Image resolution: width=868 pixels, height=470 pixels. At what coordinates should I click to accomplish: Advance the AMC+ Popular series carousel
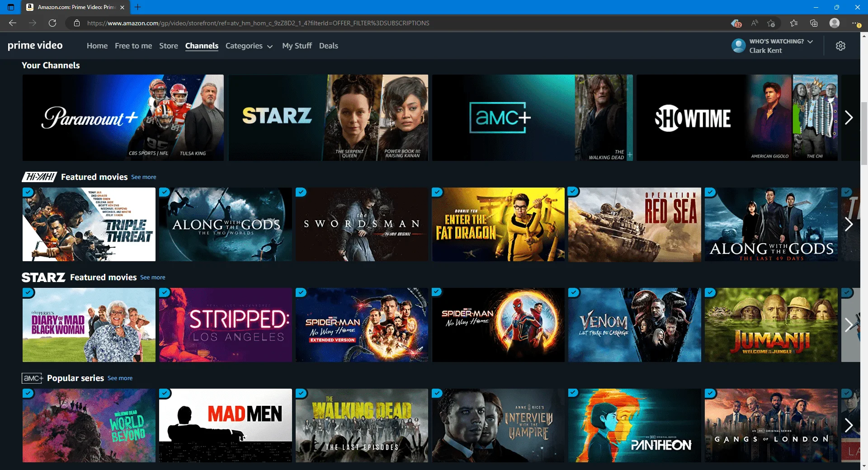(849, 425)
